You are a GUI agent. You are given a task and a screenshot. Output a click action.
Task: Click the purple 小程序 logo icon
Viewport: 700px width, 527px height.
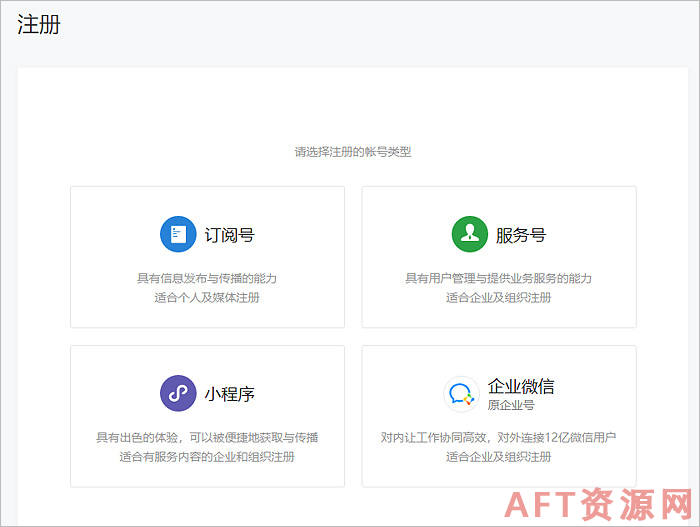(x=178, y=393)
